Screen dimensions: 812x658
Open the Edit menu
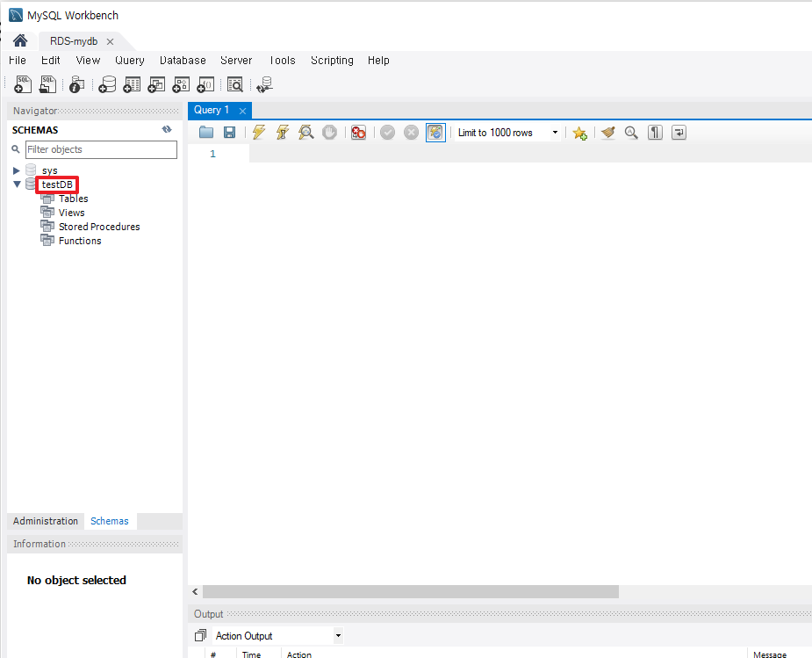pyautogui.click(x=51, y=60)
